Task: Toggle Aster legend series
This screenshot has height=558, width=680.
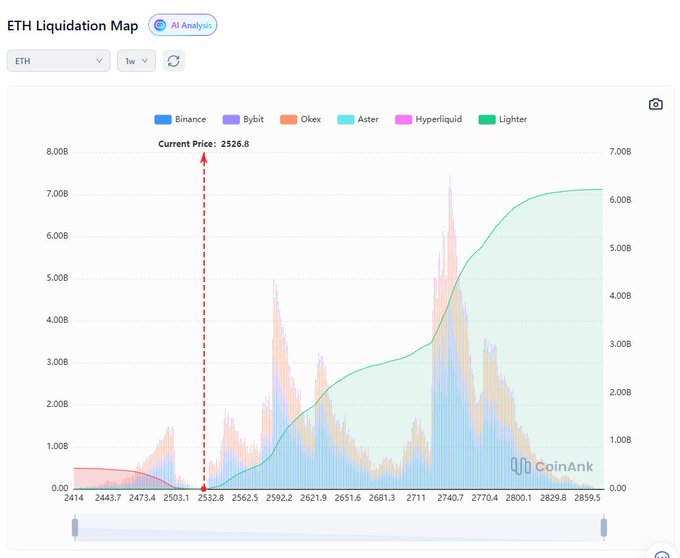Action: click(358, 119)
